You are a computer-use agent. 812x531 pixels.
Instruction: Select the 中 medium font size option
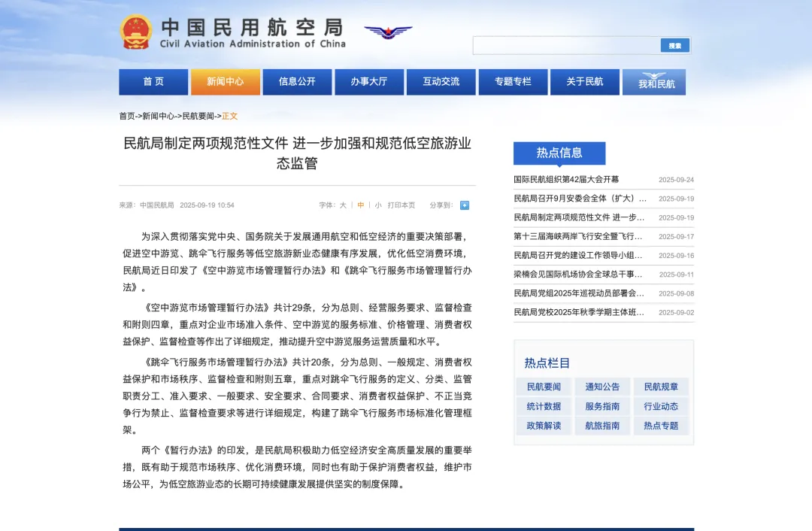[x=360, y=205]
